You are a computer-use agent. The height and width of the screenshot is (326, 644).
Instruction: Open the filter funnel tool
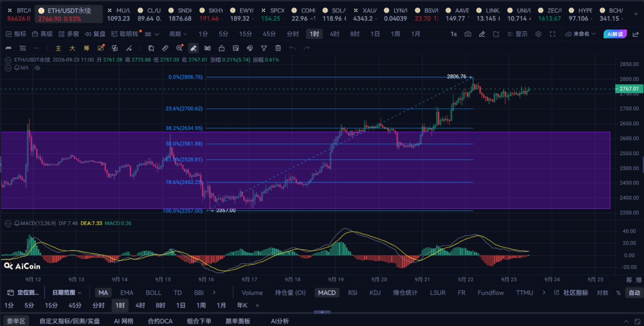click(264, 48)
